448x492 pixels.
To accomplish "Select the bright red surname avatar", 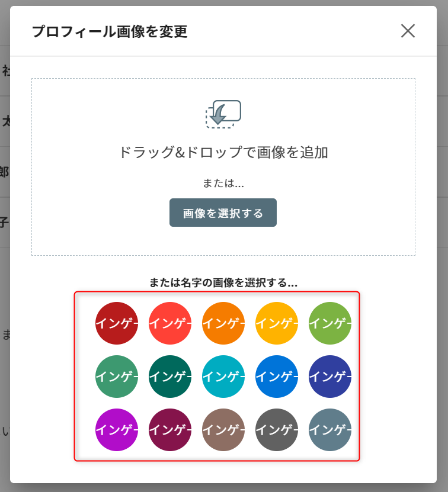I will point(170,323).
